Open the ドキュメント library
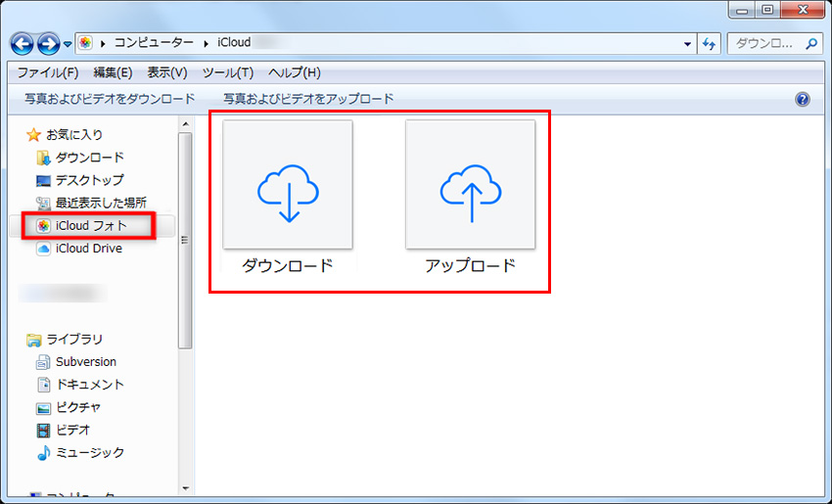Viewport: 832px width, 504px height. 90,385
